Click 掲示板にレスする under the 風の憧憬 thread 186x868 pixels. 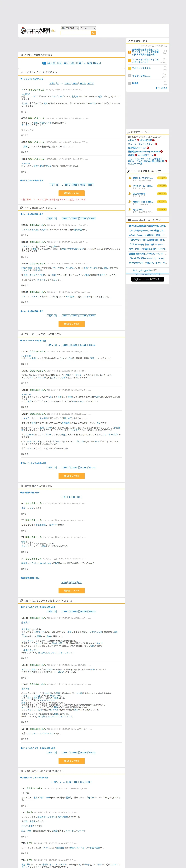(72, 591)
